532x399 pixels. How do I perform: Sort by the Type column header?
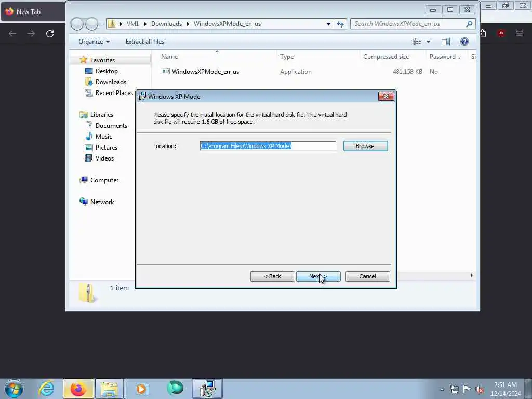click(287, 56)
